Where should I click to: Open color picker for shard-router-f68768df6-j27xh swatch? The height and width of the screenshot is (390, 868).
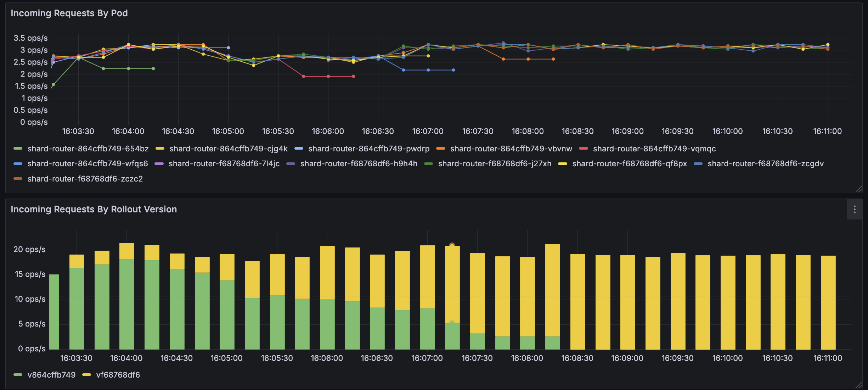429,164
